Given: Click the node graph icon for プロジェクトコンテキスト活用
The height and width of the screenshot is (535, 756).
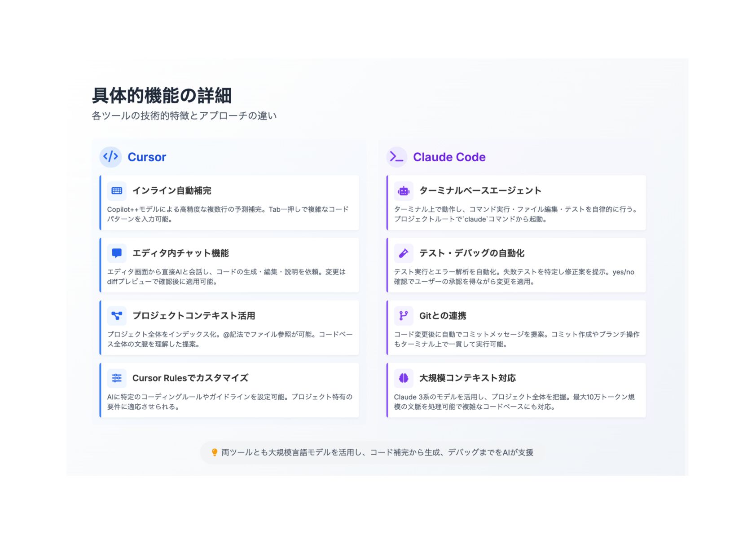Looking at the screenshot, I should pos(117,315).
